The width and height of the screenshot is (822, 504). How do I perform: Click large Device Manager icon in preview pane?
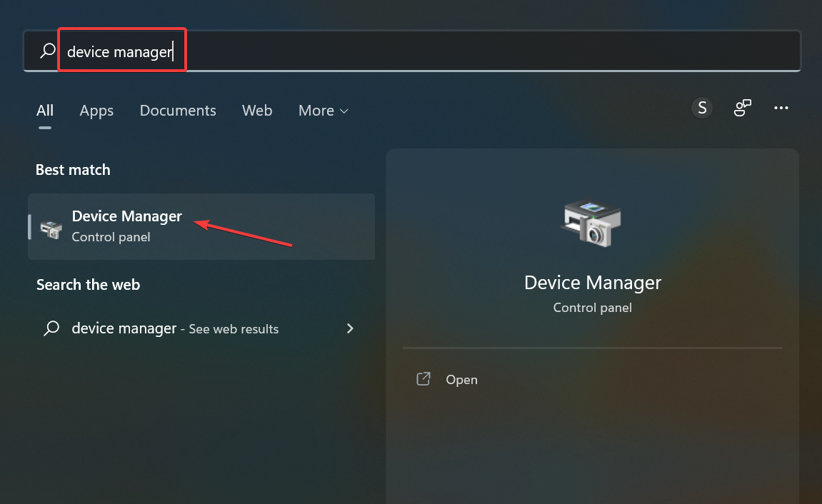coord(592,223)
